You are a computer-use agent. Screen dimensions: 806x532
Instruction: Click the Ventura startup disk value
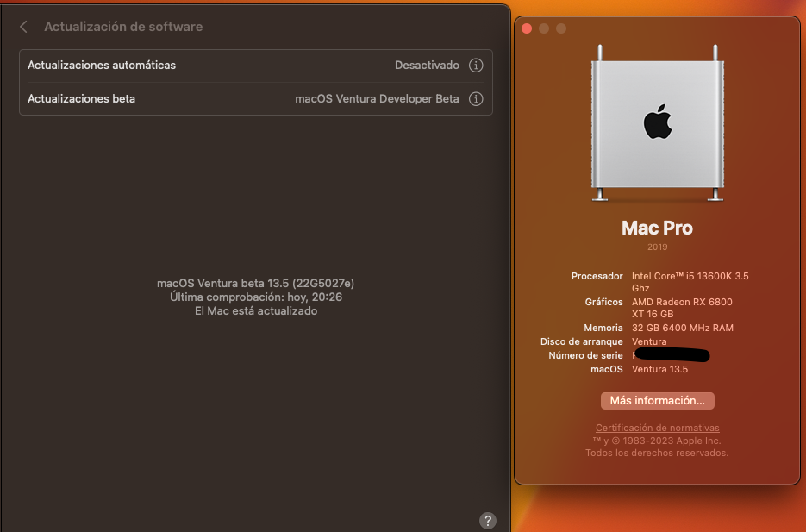[x=649, y=341]
